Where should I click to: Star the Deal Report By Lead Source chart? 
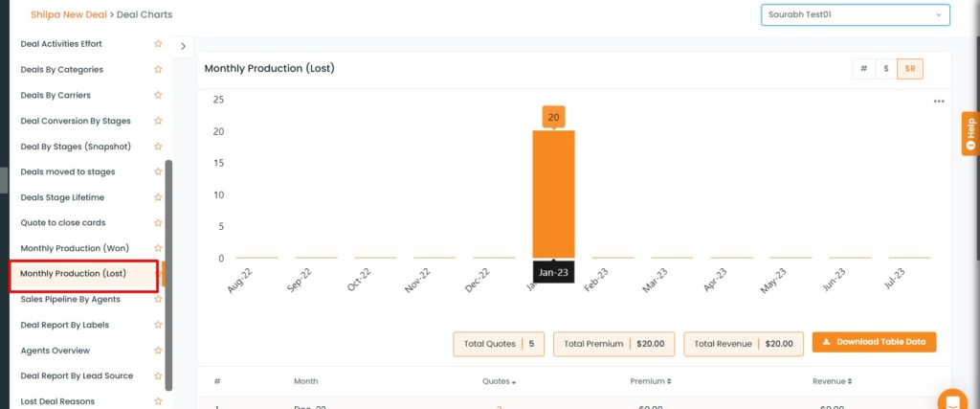[158, 375]
